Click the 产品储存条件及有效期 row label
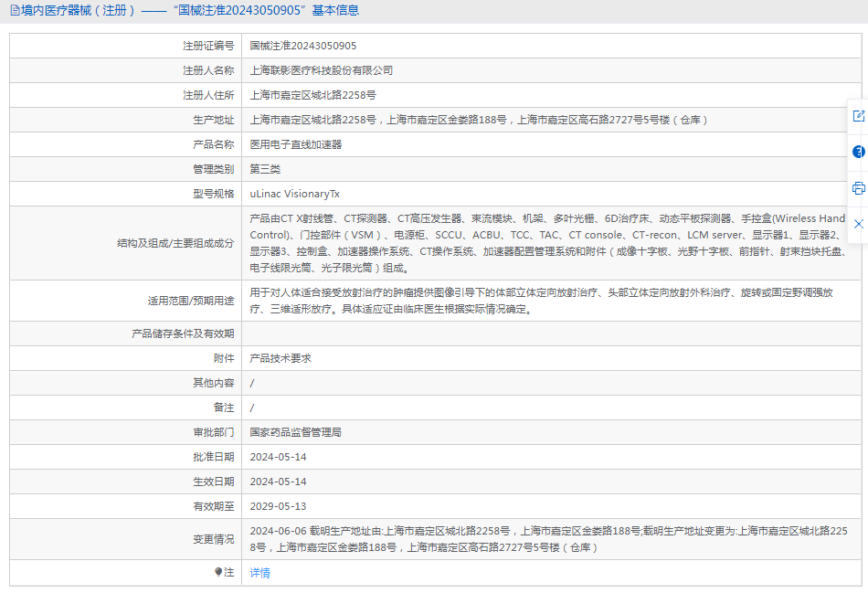Screen dimensions: 868x593 [x=183, y=334]
